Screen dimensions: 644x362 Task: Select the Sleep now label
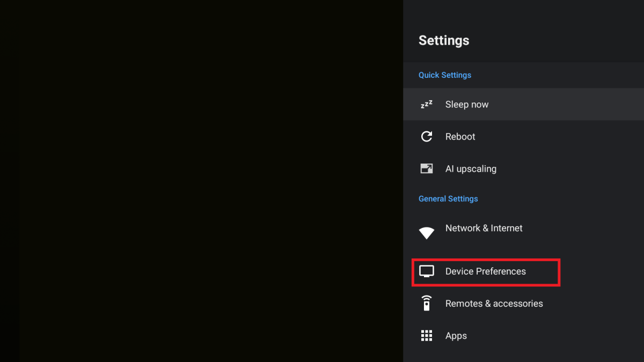[x=467, y=105]
